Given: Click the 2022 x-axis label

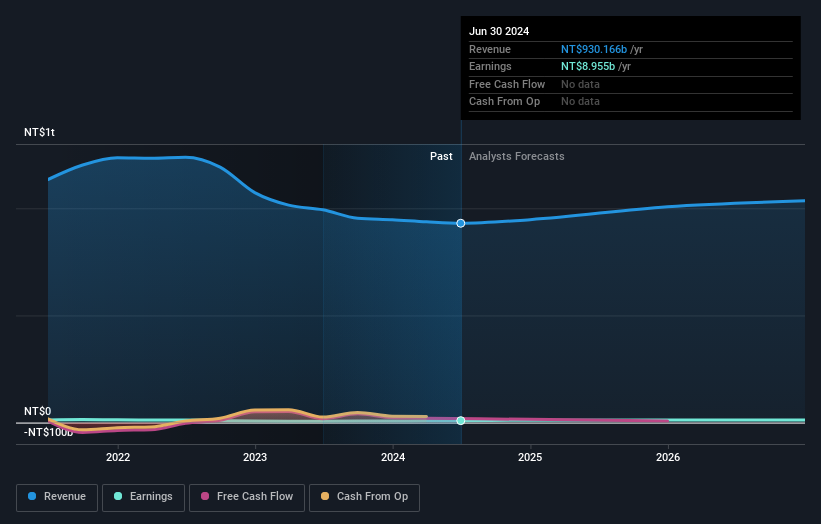Looking at the screenshot, I should click(118, 457).
